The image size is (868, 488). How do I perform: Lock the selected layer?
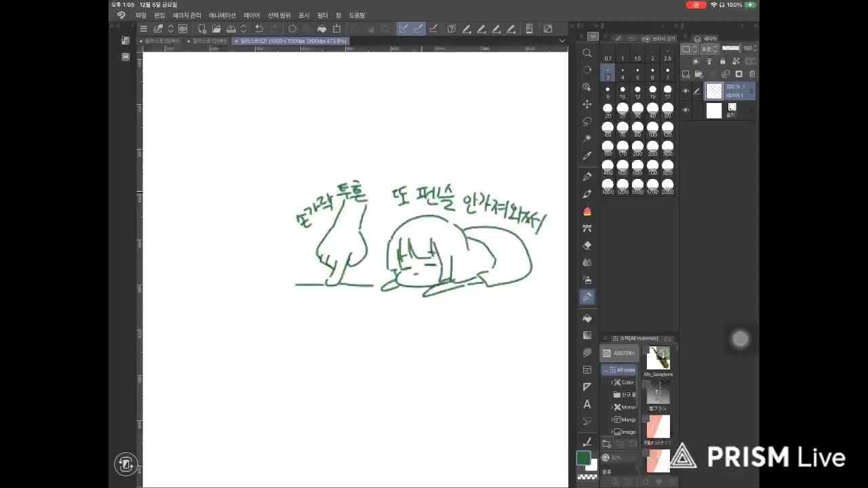click(x=722, y=61)
